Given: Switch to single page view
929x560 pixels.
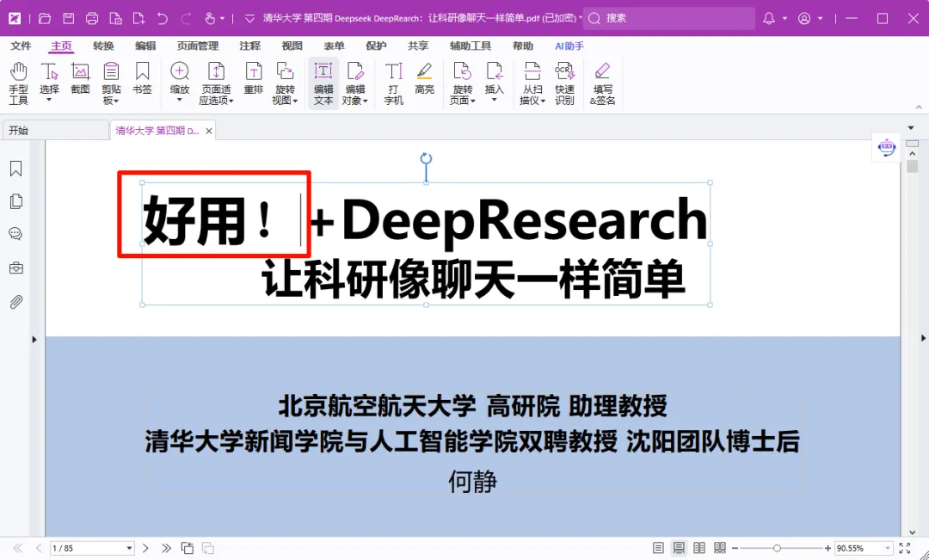Looking at the screenshot, I should tap(658, 548).
